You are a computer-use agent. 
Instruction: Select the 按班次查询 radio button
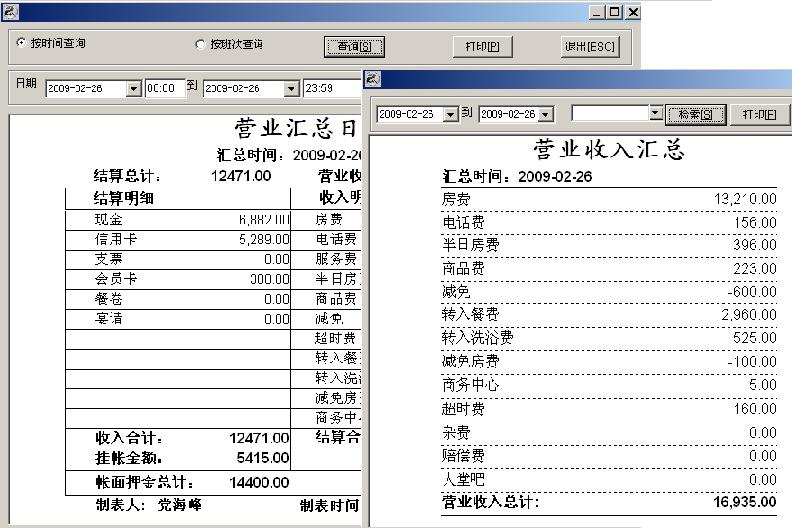coord(200,44)
